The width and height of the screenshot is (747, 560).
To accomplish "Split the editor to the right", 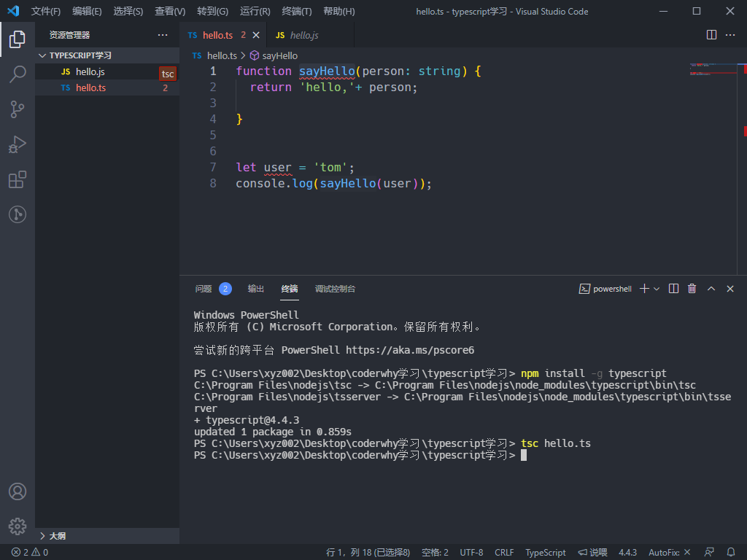I will pyautogui.click(x=711, y=35).
